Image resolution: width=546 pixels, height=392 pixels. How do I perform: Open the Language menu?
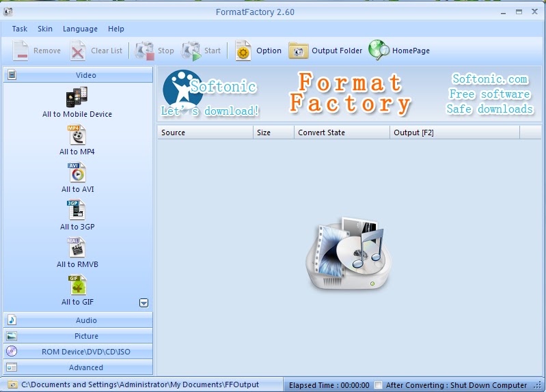80,29
